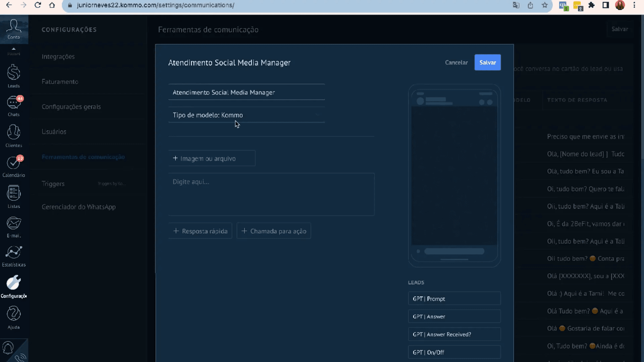Save the template with blue Salvar button

pos(488,62)
